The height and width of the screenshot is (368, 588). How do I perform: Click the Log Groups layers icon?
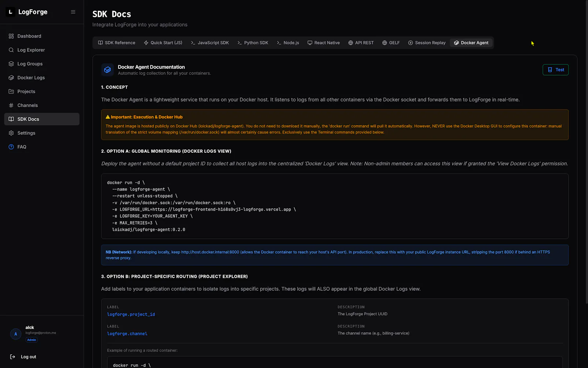click(11, 64)
